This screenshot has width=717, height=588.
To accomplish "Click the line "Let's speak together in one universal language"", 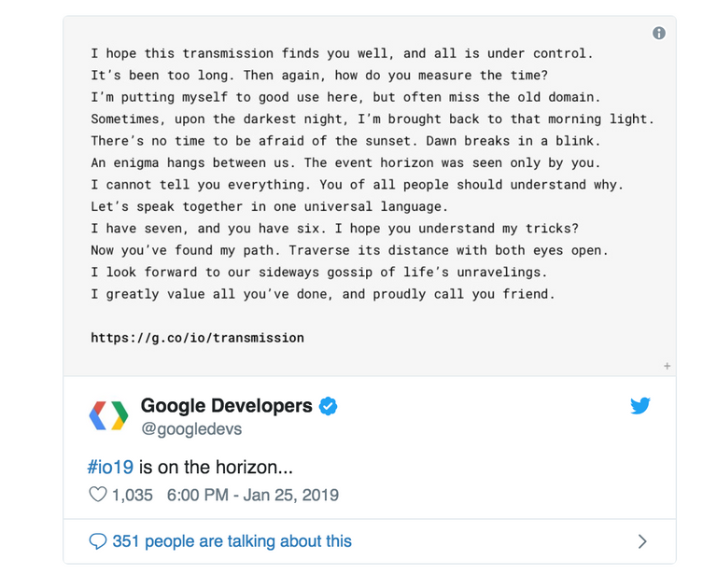I will (269, 206).
